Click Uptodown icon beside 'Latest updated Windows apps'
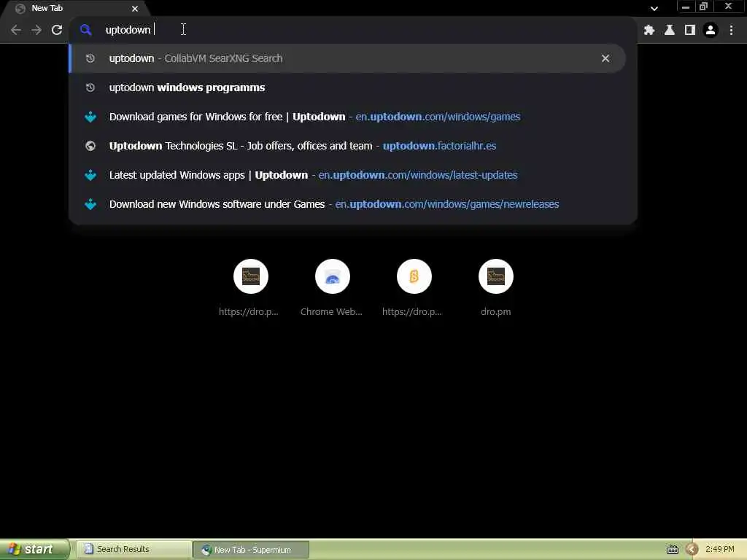The height and width of the screenshot is (560, 747). click(90, 175)
